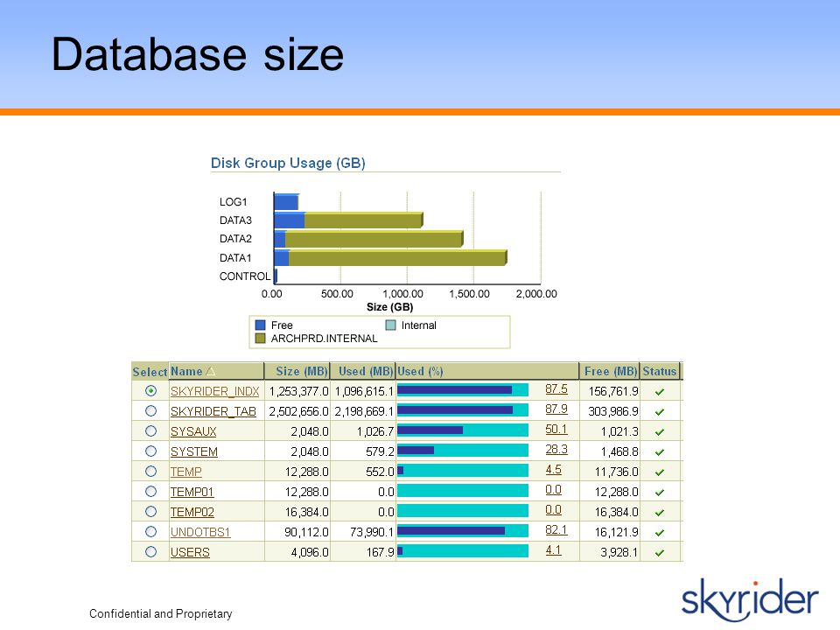Click the 82.1 used percent link
Image resolution: width=840 pixels, height=630 pixels.
[x=556, y=530]
